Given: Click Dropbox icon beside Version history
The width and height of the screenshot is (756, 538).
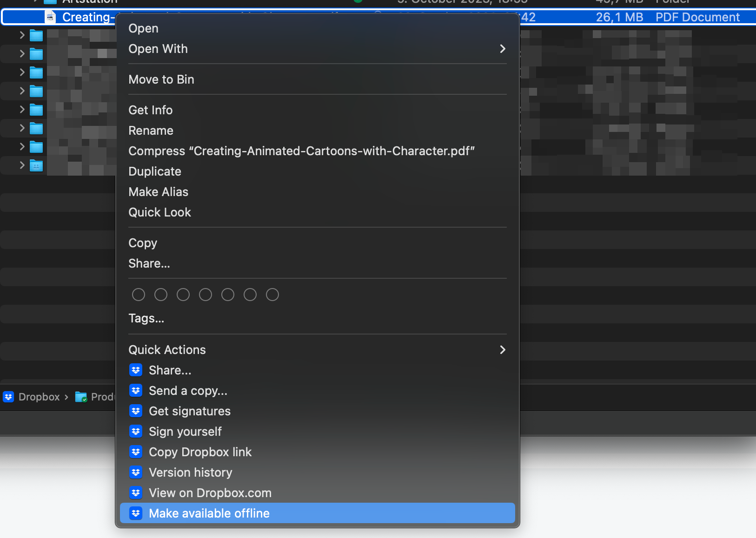Looking at the screenshot, I should [136, 472].
